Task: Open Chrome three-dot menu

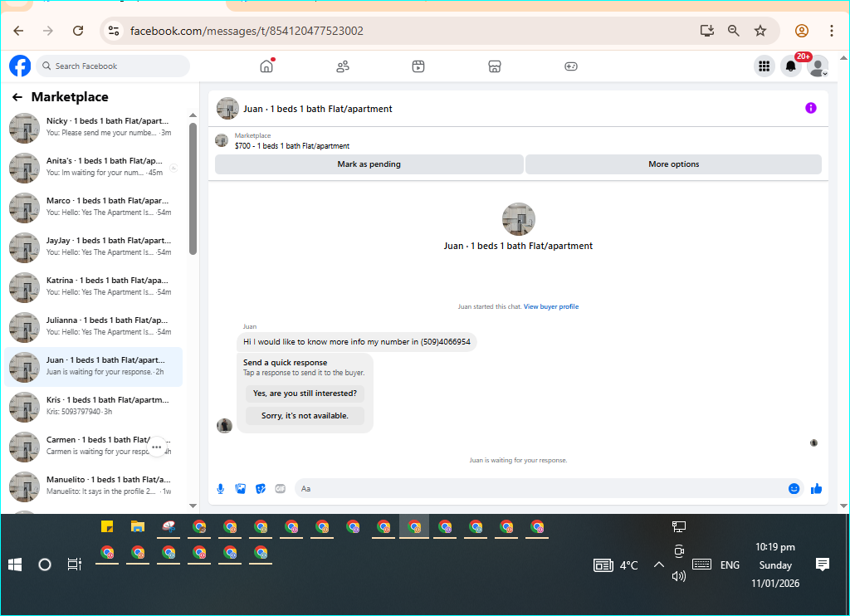Action: click(x=832, y=31)
